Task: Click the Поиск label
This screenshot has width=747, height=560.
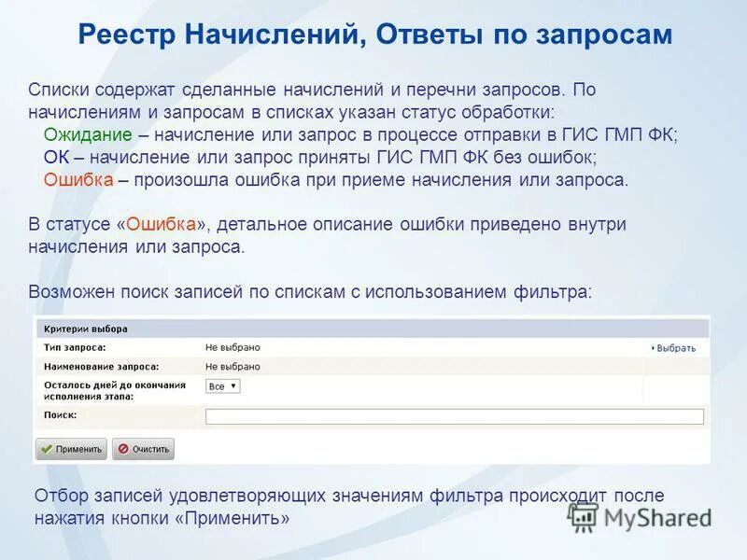Action: click(x=61, y=414)
